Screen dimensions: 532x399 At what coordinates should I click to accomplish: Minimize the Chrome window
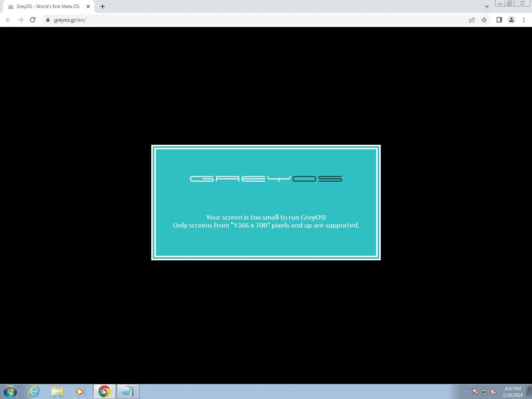coord(500,3)
